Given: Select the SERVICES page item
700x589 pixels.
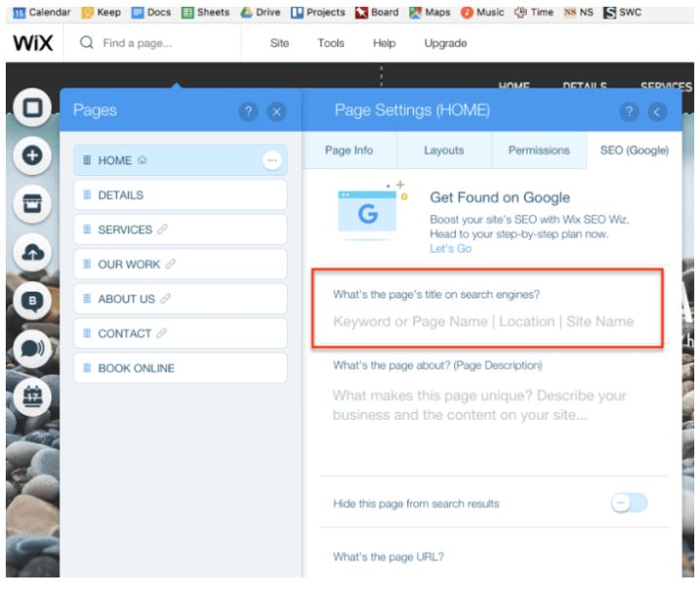Looking at the screenshot, I should (181, 229).
